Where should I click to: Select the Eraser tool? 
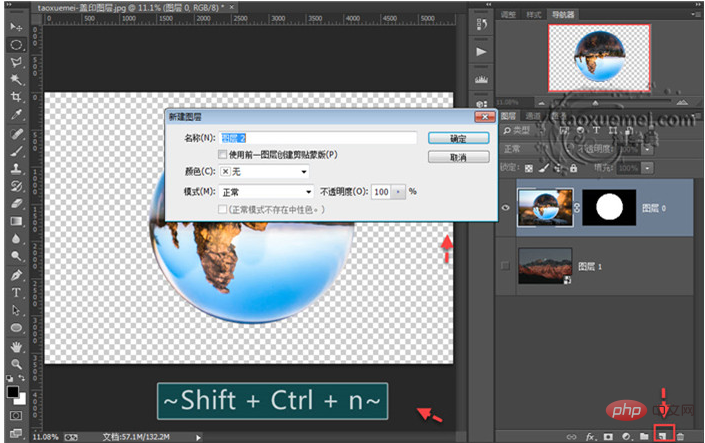(x=16, y=204)
